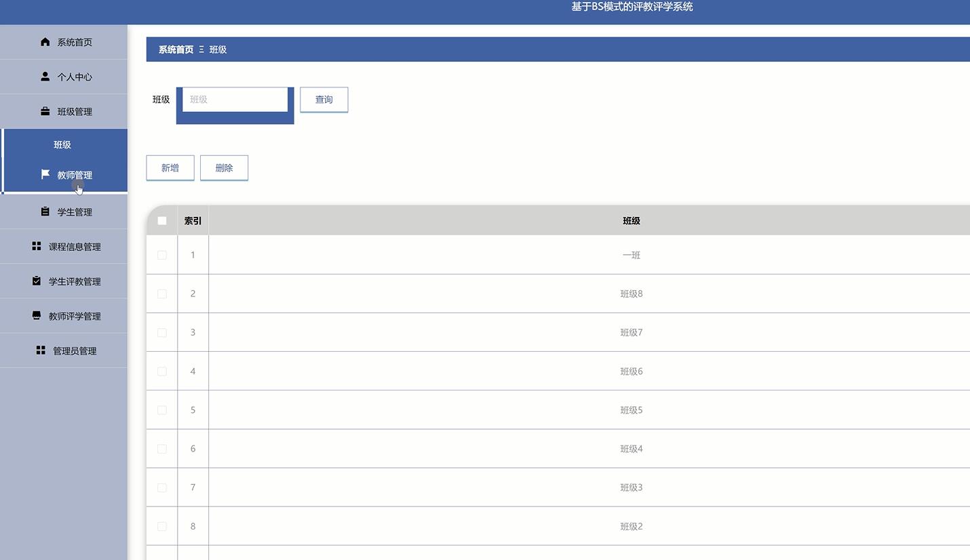The height and width of the screenshot is (560, 970).
Task: Click the 班级3 table cell
Action: coord(631,487)
